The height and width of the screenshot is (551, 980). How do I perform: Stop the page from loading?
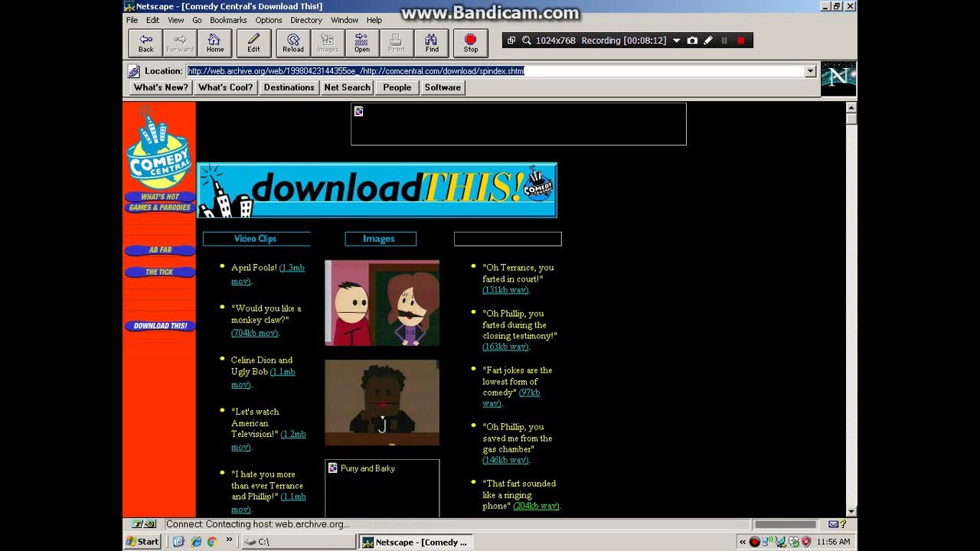(470, 43)
